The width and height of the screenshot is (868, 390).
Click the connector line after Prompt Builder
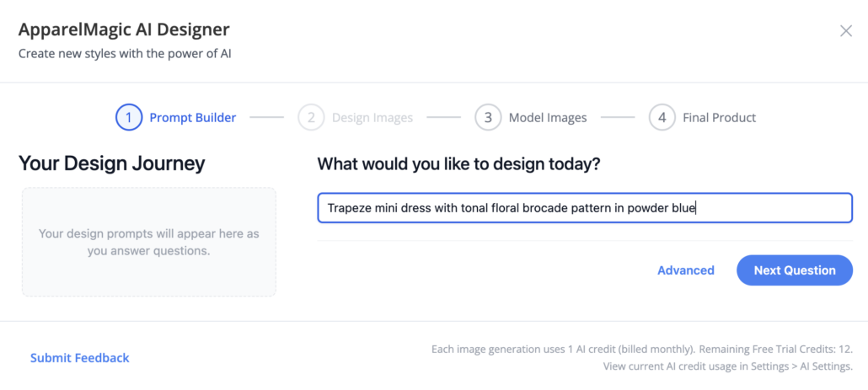tap(266, 117)
